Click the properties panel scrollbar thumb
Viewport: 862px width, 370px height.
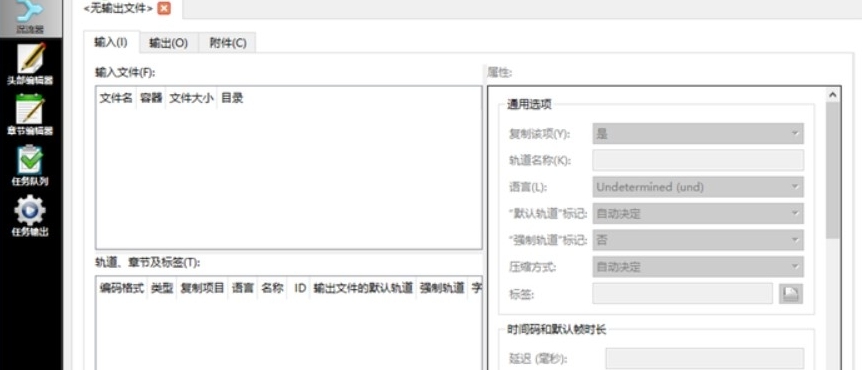(x=832, y=170)
